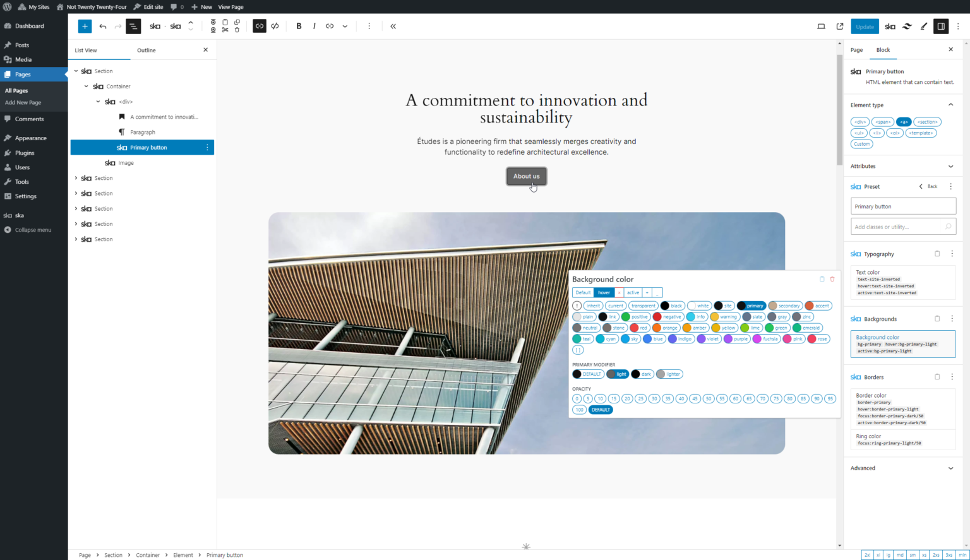Select the hover state for background color
The height and width of the screenshot is (560, 970).
click(604, 292)
